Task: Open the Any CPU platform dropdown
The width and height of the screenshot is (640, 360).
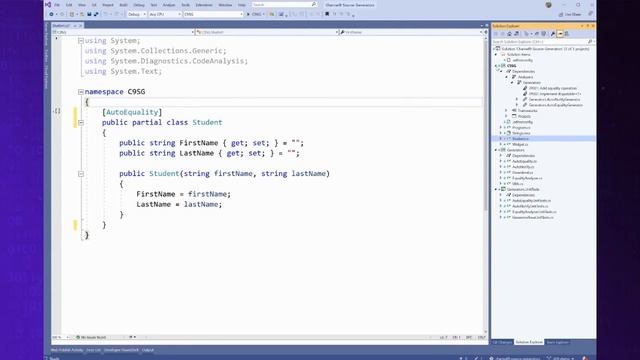Action: (165, 14)
